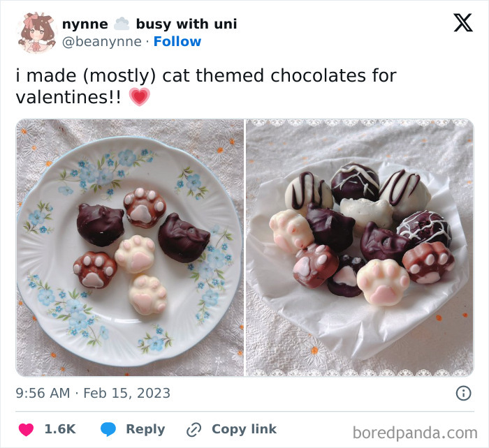Click the Reply text button
Screen dimensions: 489x448
click(x=145, y=429)
